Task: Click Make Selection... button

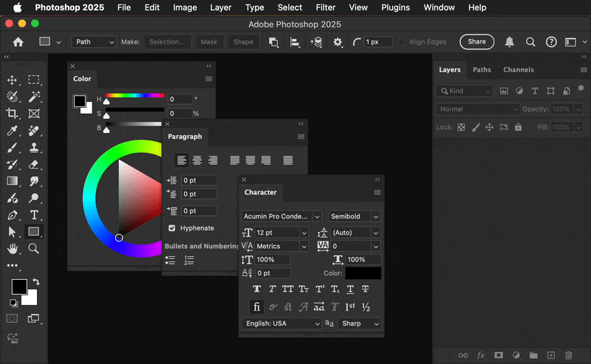Action: 167,42
